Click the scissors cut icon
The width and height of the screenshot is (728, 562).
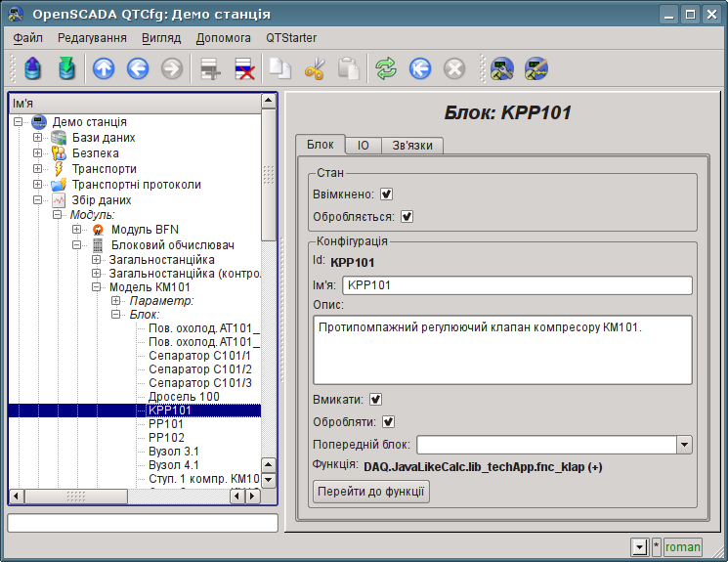(314, 68)
